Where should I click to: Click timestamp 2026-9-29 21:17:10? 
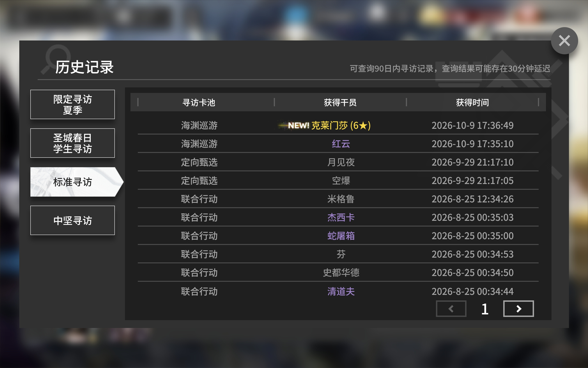coord(472,162)
